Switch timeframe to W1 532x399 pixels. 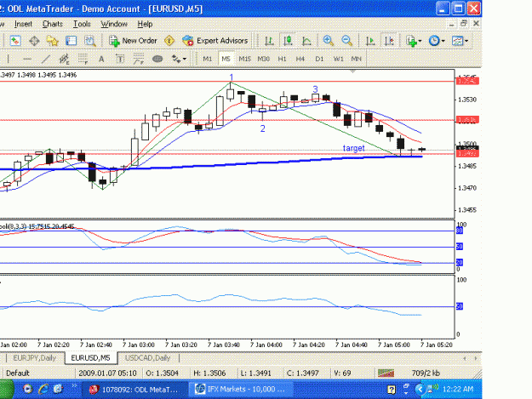(338, 59)
